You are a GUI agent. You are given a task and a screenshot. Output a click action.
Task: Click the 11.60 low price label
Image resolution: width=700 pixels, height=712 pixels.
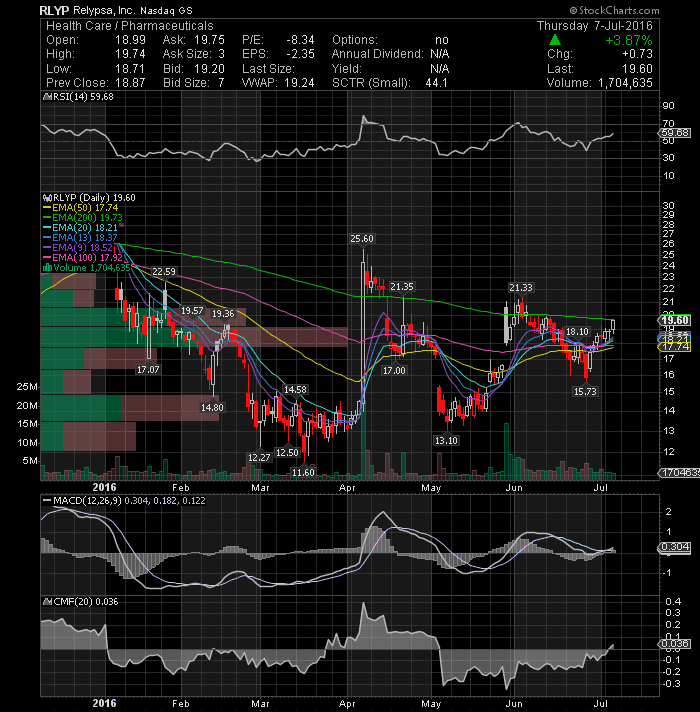click(303, 472)
